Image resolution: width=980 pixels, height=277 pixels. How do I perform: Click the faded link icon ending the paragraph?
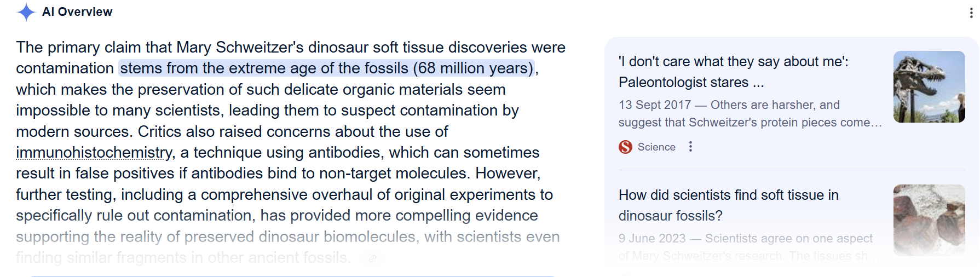tap(372, 258)
